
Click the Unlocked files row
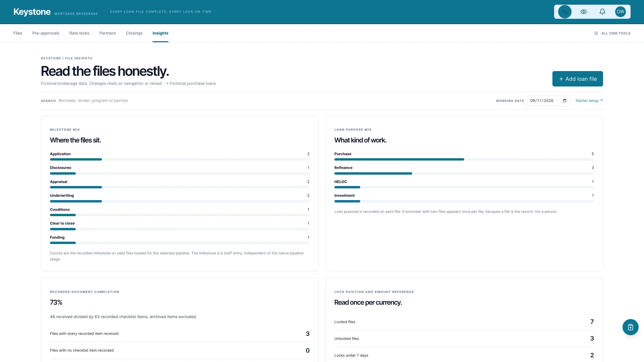pos(464,339)
